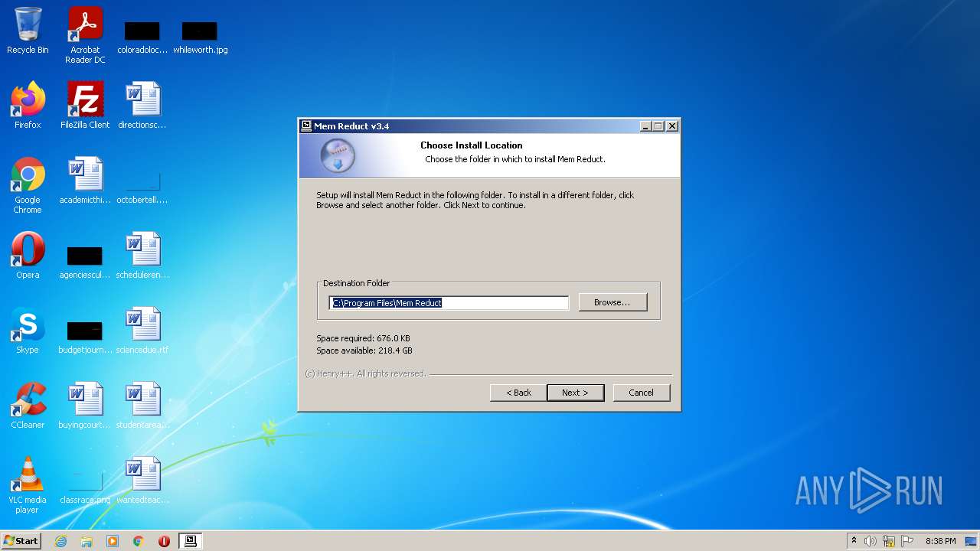Switch to Mem Reduct setup taskbar button

(191, 541)
